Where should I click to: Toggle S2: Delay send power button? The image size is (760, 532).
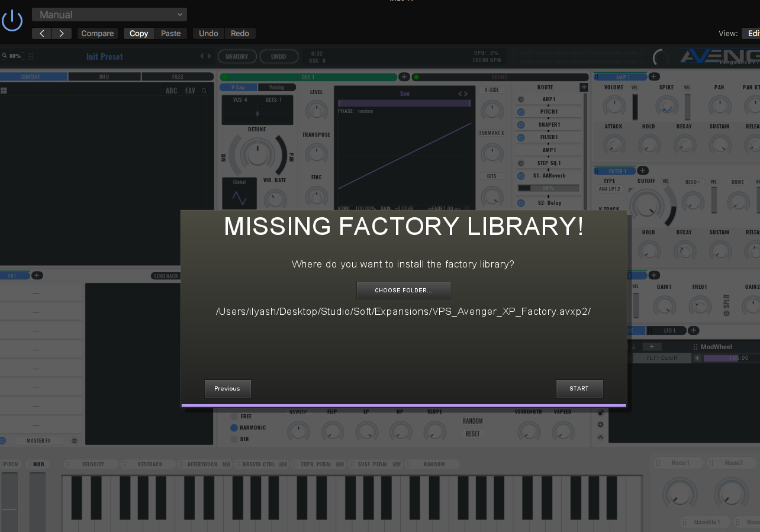521,203
